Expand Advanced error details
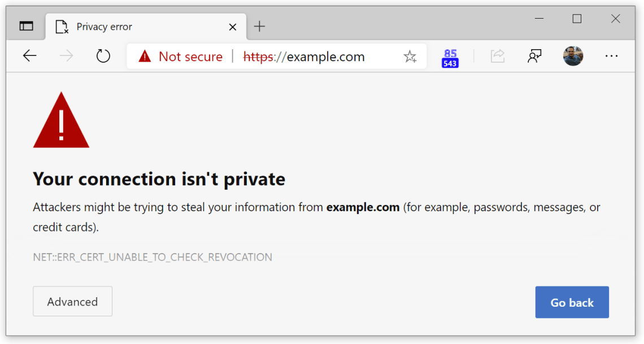 (x=72, y=301)
